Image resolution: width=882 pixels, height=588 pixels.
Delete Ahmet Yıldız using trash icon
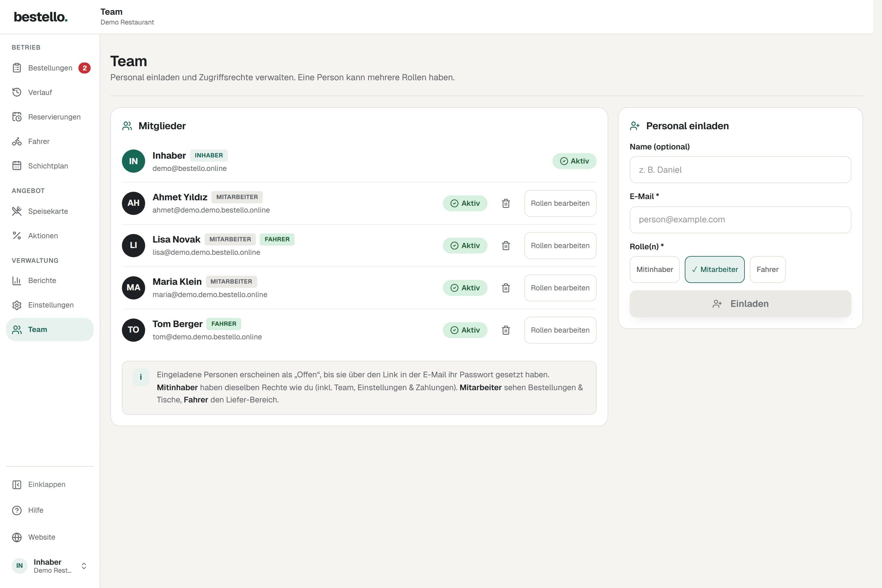(506, 203)
